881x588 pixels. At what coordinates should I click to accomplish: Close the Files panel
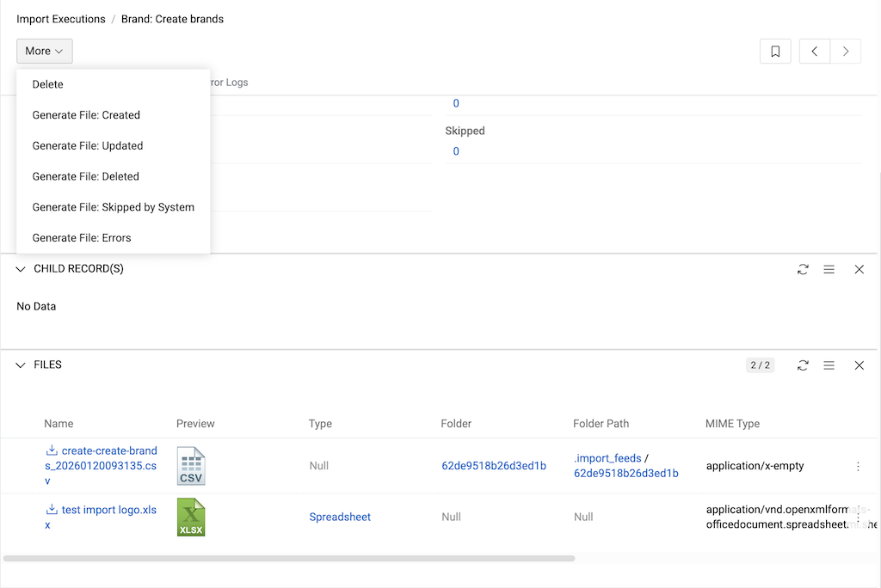pyautogui.click(x=859, y=365)
